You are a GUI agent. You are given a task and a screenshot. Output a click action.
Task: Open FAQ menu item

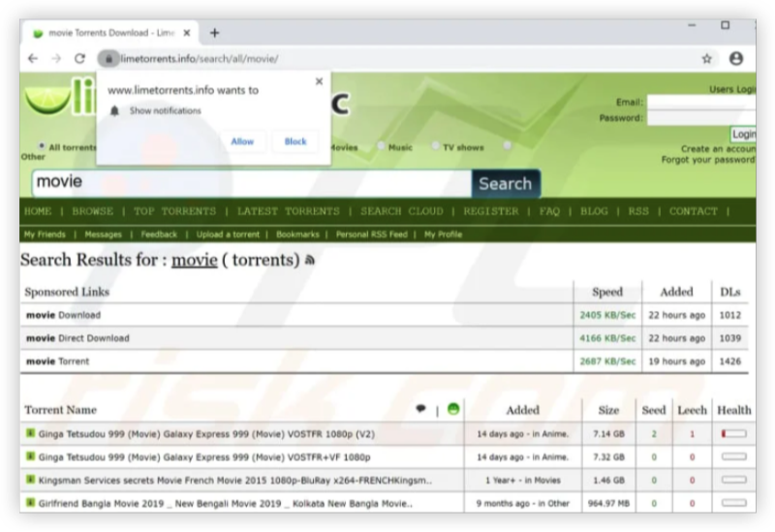tap(549, 211)
